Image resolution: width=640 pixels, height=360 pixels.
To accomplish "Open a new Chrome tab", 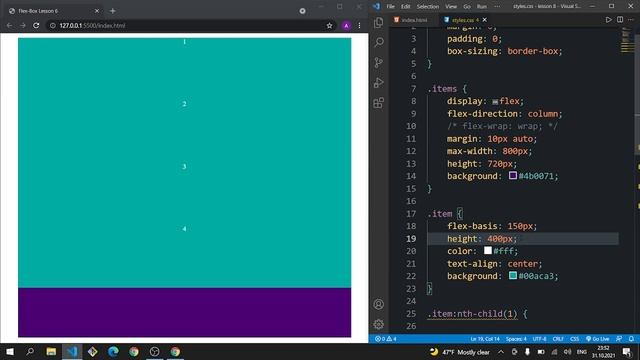I will 113,11.
